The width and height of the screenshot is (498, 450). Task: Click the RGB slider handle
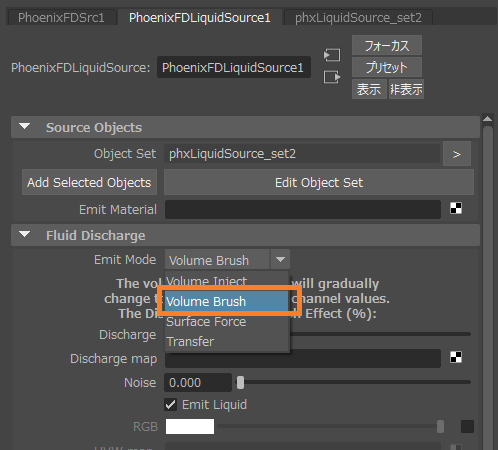tap(440, 426)
